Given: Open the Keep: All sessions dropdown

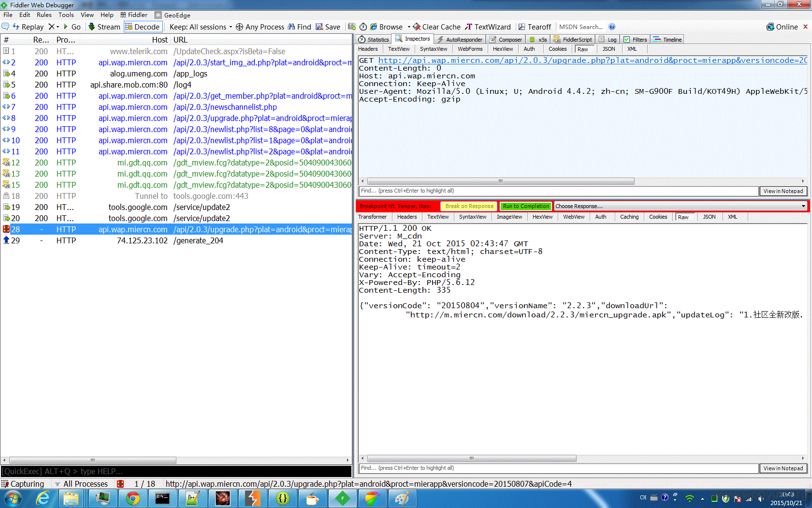Looking at the screenshot, I should tap(201, 27).
